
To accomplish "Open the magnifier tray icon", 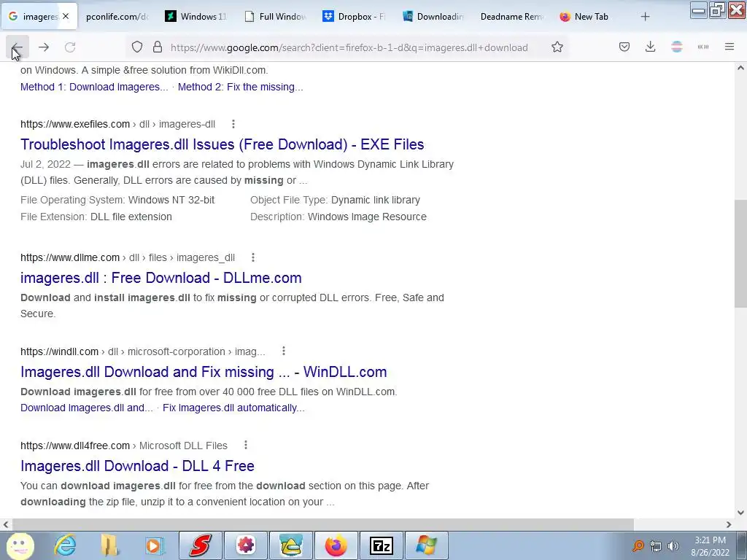I will [x=638, y=545].
